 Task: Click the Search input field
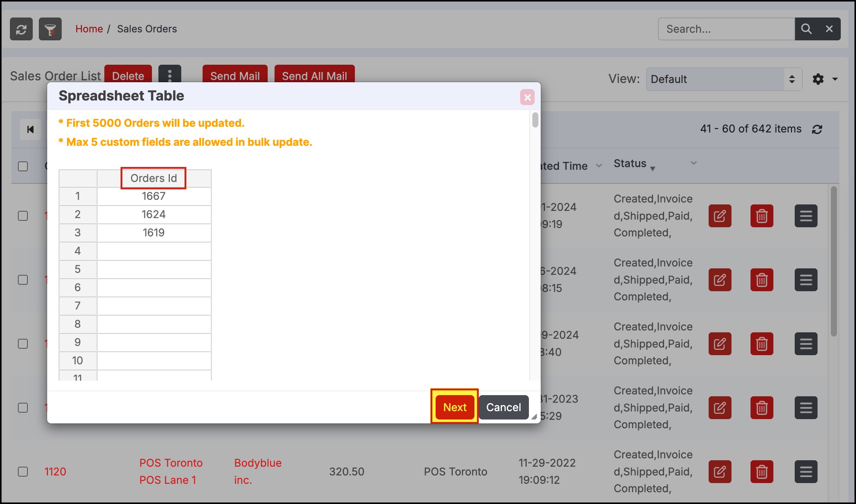[726, 29]
